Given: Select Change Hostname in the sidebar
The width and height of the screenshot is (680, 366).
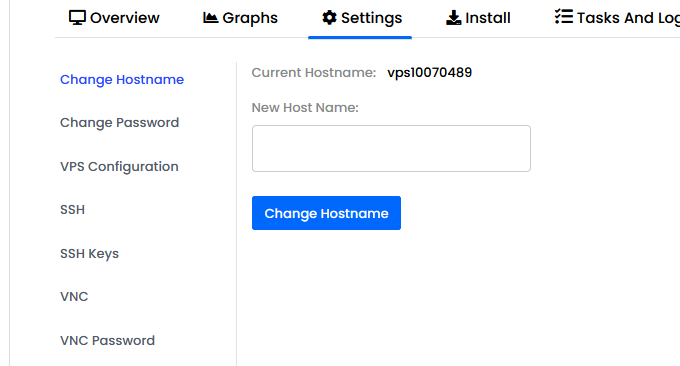Looking at the screenshot, I should click(x=122, y=80).
